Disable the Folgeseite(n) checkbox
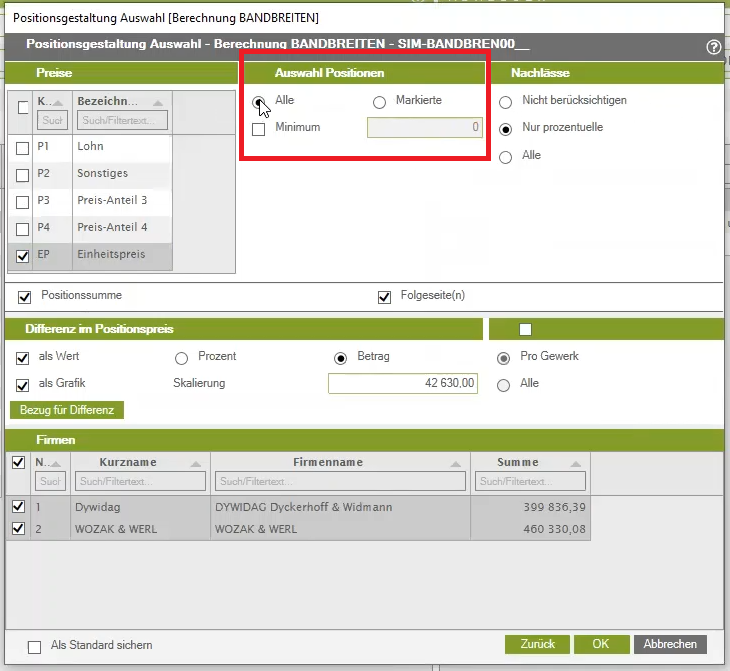 (x=384, y=297)
